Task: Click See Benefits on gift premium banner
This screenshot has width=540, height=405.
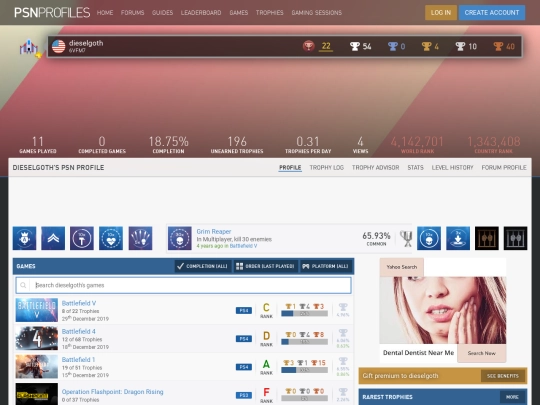Action: click(503, 376)
